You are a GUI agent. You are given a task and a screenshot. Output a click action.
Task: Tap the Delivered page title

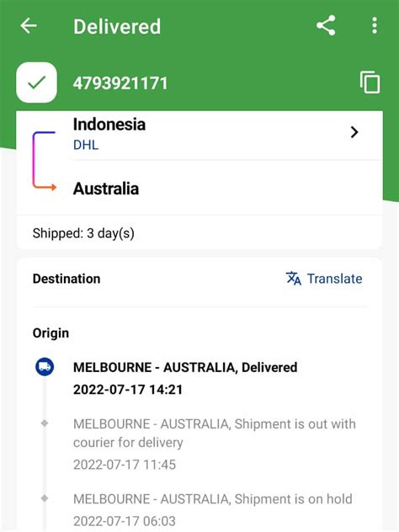coord(117,26)
